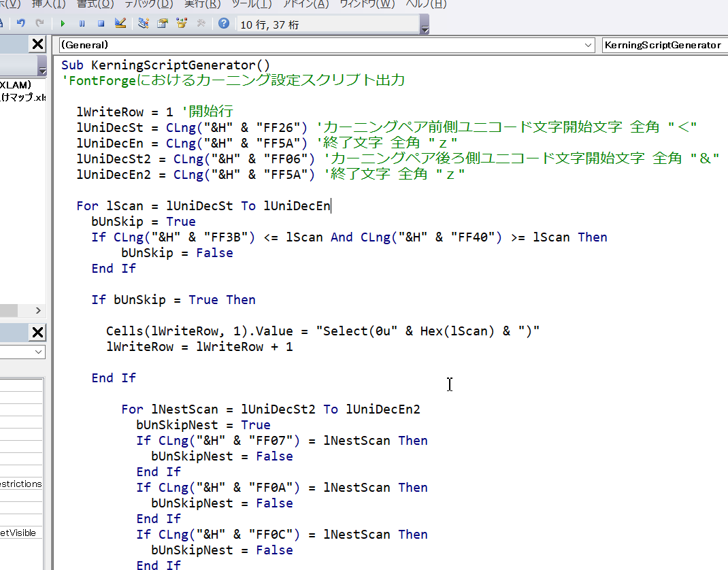
Task: Click the blue Help question mark icon
Action: [x=223, y=24]
